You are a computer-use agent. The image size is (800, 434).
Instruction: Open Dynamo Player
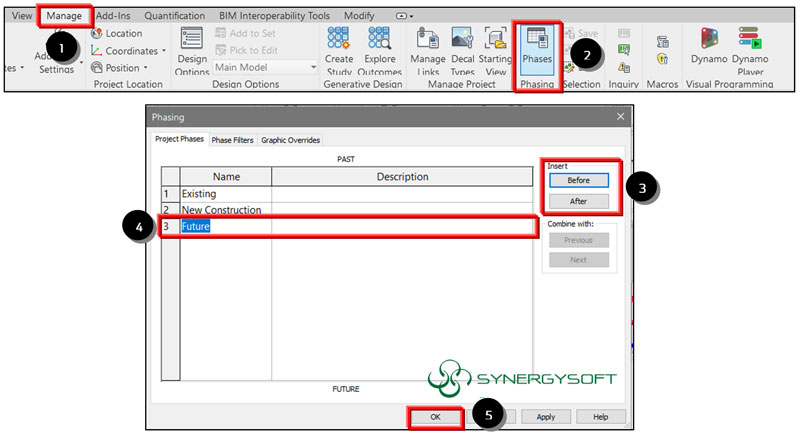(x=750, y=52)
